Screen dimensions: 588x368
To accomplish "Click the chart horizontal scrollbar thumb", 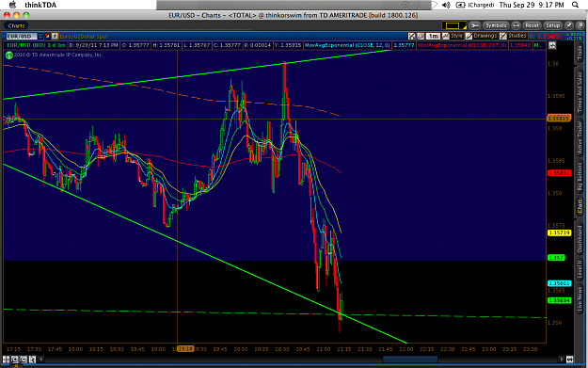I will (410, 360).
